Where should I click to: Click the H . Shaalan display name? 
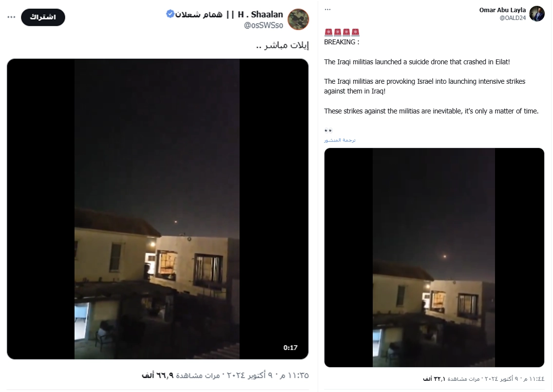tap(260, 15)
